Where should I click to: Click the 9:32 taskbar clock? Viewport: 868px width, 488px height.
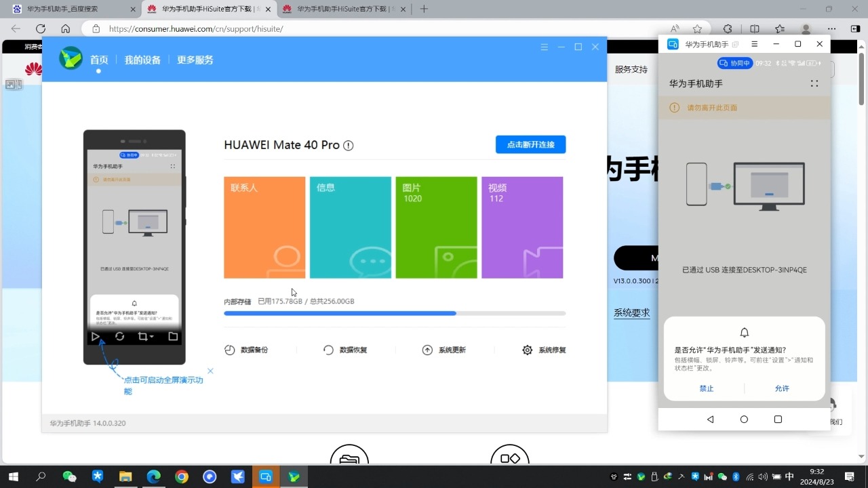click(x=817, y=476)
